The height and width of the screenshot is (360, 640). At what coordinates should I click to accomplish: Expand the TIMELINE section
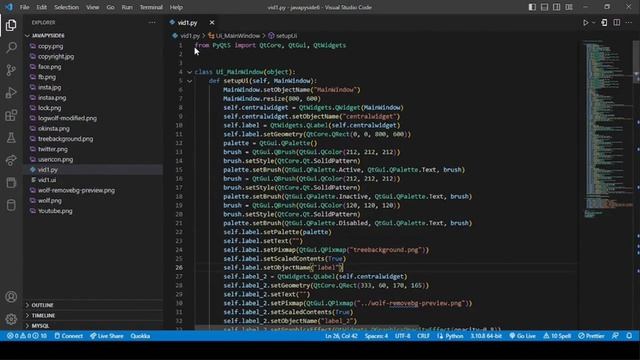click(x=93, y=316)
